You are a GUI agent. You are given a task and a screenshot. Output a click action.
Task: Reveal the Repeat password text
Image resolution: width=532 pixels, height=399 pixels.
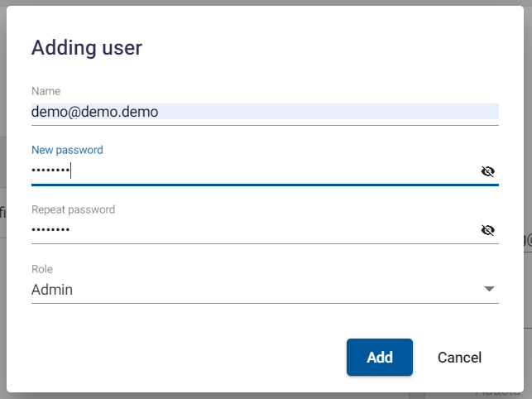coord(487,230)
